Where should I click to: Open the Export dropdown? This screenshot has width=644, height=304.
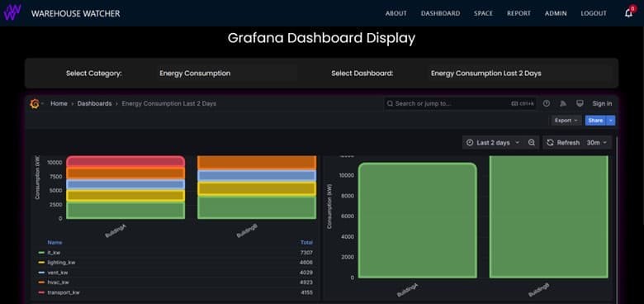pos(566,121)
